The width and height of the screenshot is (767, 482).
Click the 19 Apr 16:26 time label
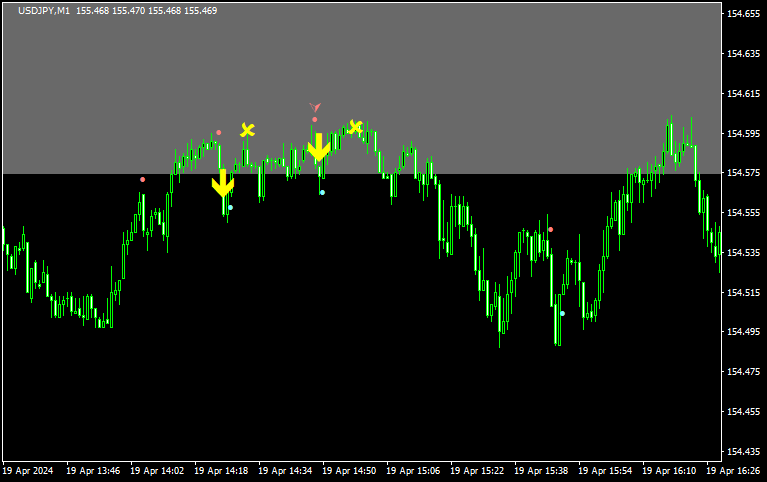(735, 470)
